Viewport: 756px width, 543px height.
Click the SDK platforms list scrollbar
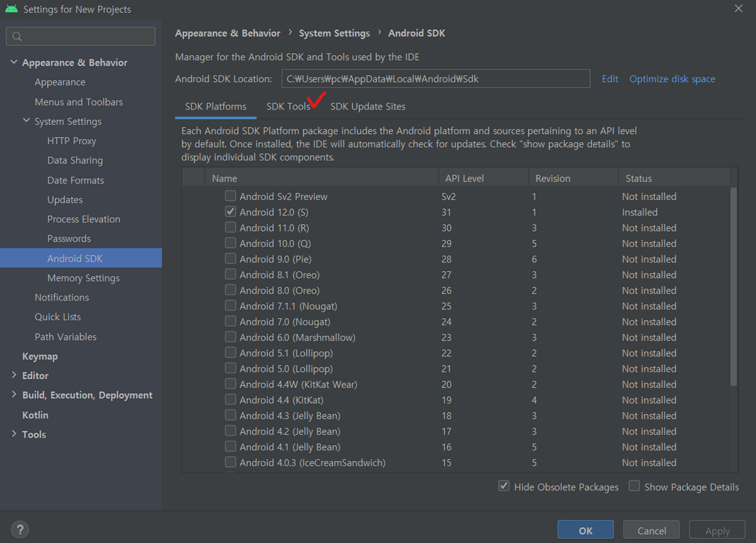click(734, 287)
